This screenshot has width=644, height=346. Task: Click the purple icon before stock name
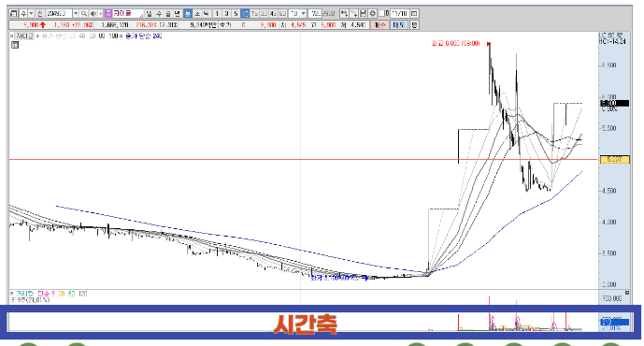tap(108, 14)
